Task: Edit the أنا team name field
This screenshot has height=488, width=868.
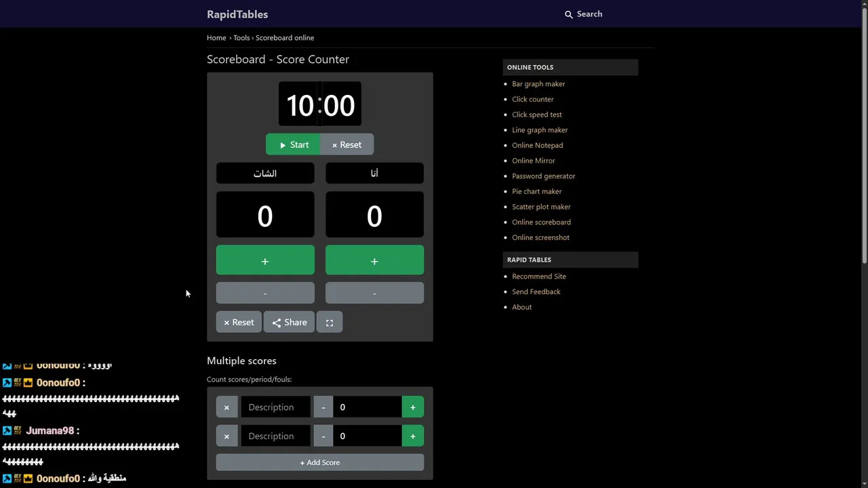Action: (374, 173)
